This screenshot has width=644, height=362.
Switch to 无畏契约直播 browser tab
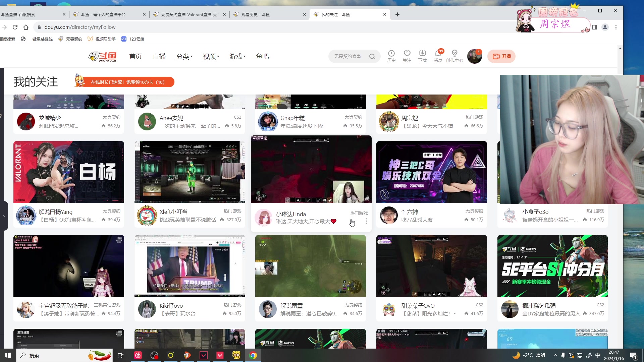pos(190,14)
